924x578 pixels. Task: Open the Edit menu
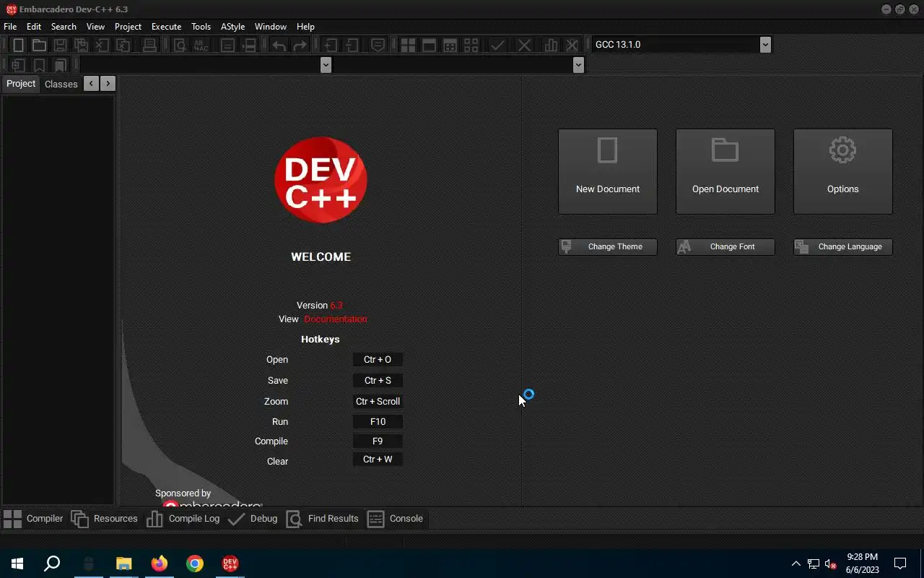click(x=34, y=27)
